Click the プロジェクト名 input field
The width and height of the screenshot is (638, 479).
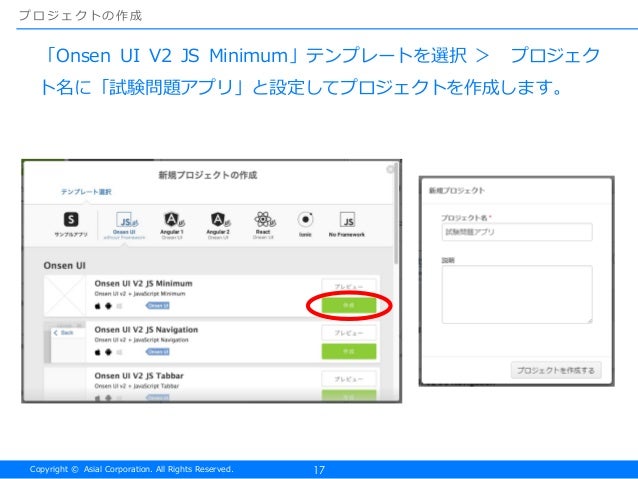[517, 232]
